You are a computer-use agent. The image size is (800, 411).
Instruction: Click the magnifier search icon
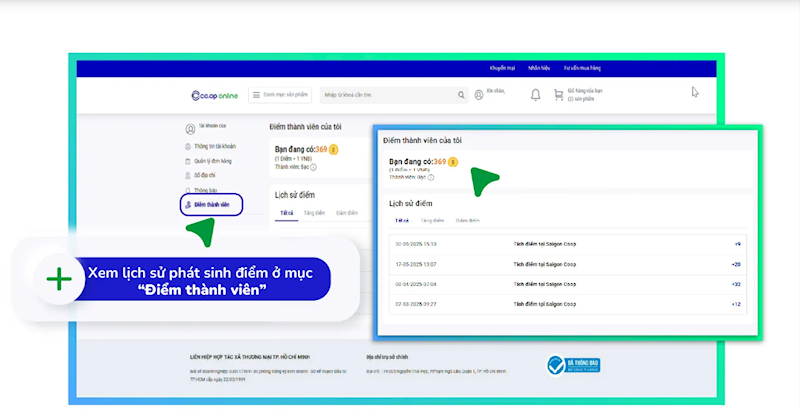461,95
